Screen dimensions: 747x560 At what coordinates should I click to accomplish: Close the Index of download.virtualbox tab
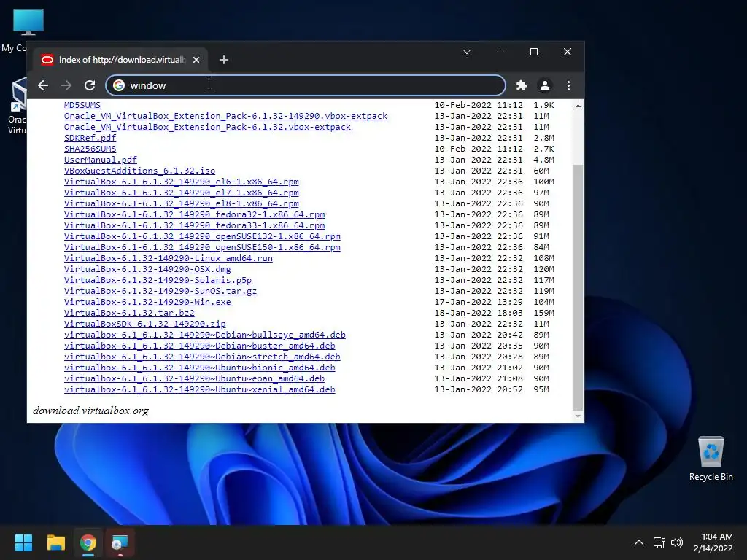click(196, 60)
